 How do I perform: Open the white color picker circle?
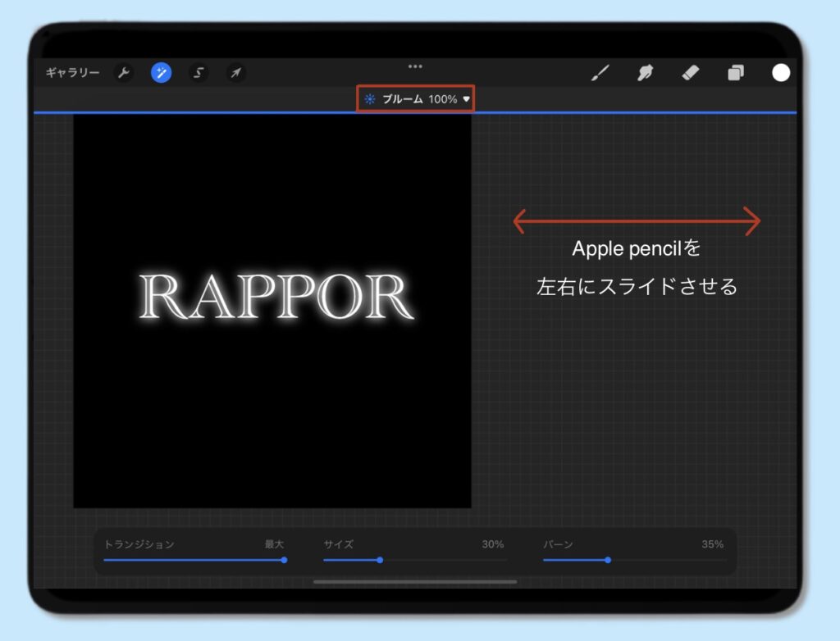781,72
